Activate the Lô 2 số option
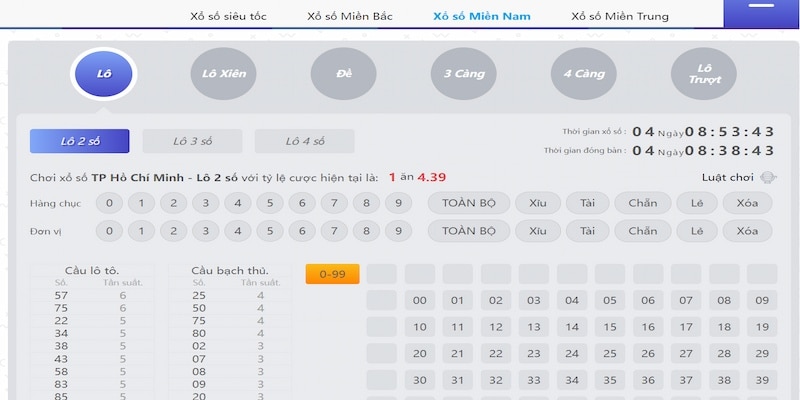Screen dimensions: 800x400 pos(80,141)
